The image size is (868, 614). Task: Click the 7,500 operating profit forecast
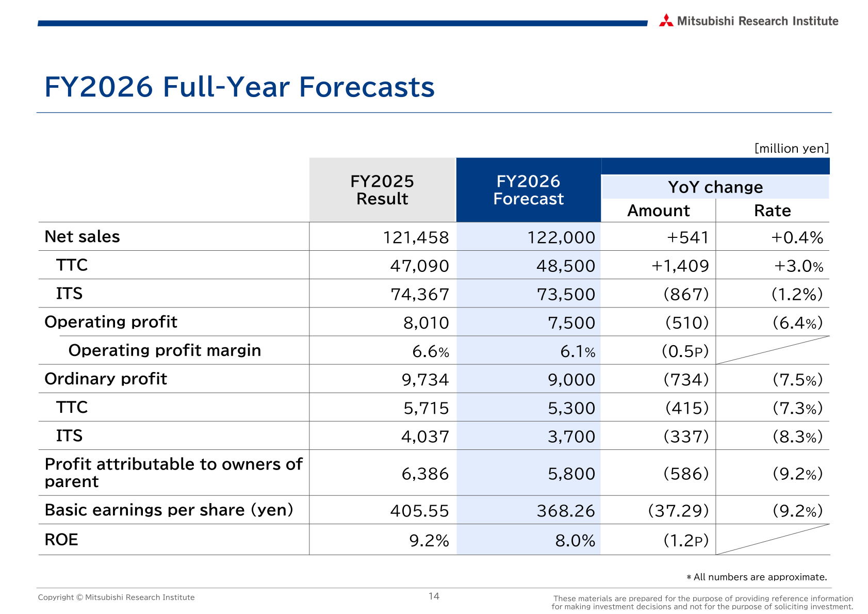click(x=571, y=323)
